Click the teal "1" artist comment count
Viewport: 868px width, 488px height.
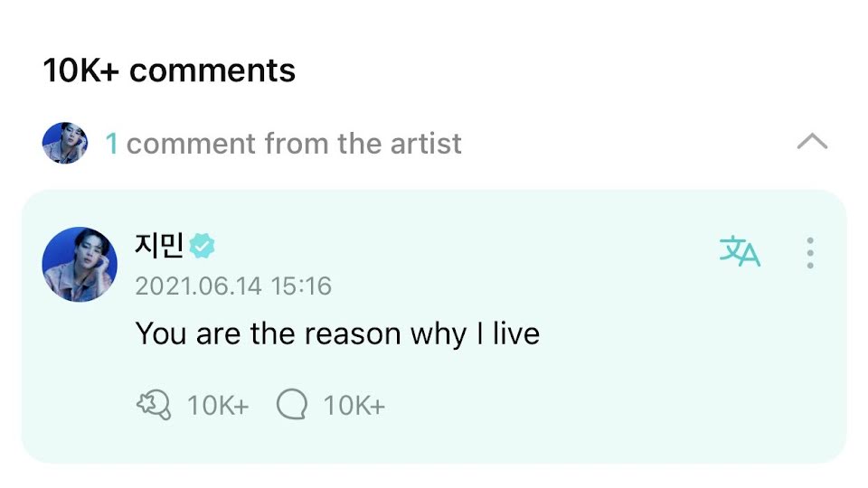click(112, 144)
